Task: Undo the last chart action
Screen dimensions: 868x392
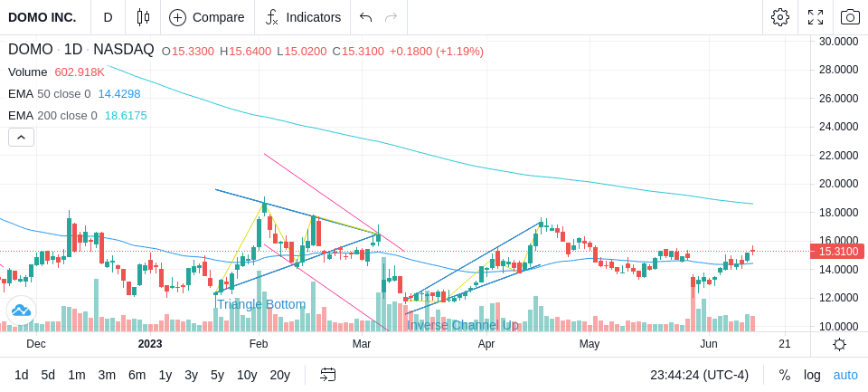Action: tap(365, 17)
